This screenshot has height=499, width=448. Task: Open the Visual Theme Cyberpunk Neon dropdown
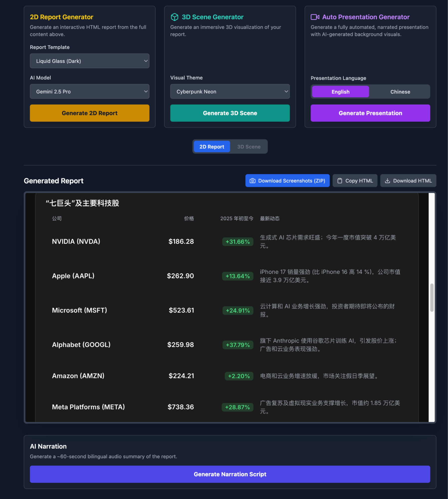tap(230, 92)
